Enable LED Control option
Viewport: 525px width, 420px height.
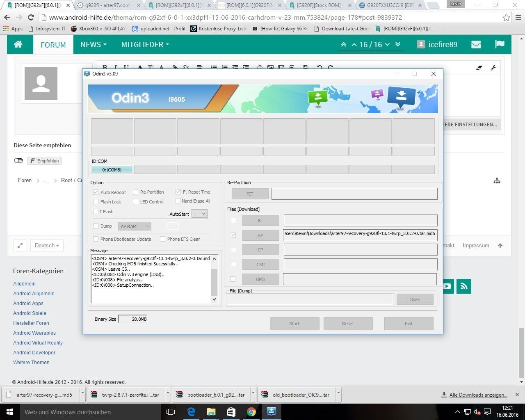tap(136, 202)
